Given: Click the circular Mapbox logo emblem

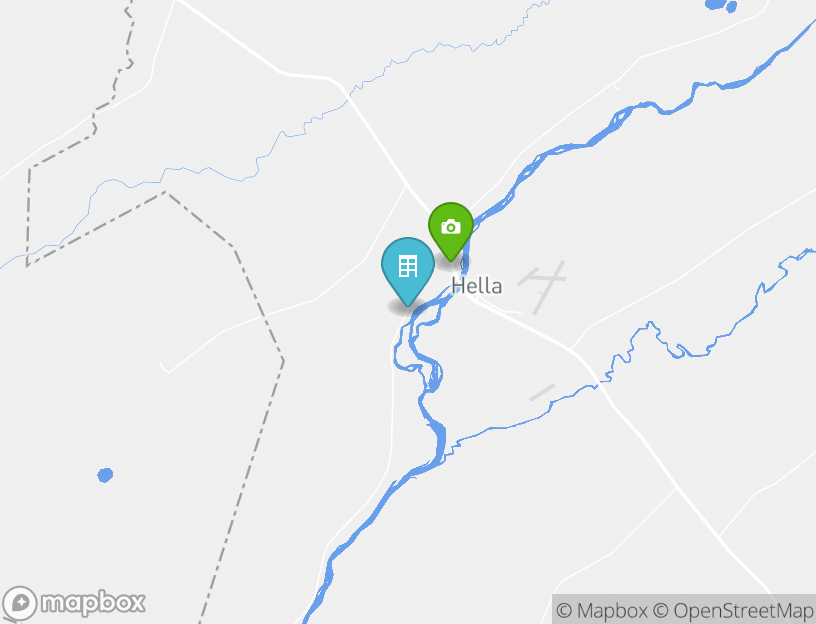Looking at the screenshot, I should coord(20,603).
